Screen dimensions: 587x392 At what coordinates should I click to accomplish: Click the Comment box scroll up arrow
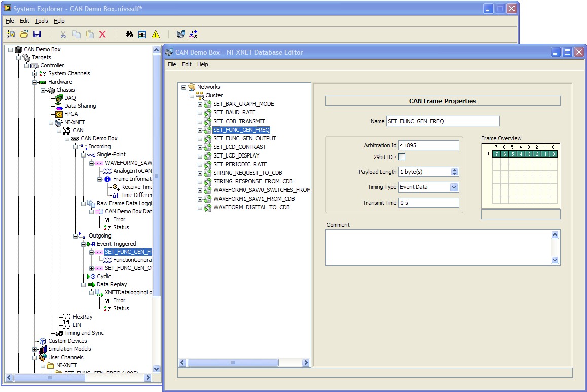click(555, 235)
